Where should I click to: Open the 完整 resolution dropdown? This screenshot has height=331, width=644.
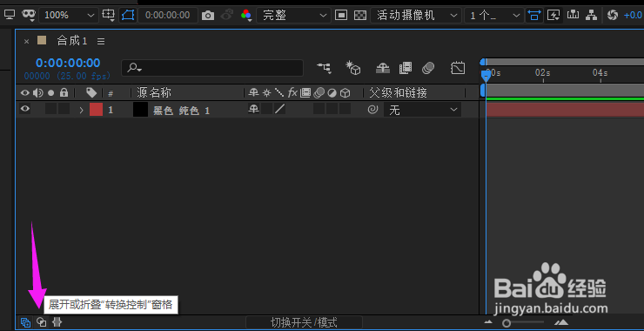(x=293, y=15)
